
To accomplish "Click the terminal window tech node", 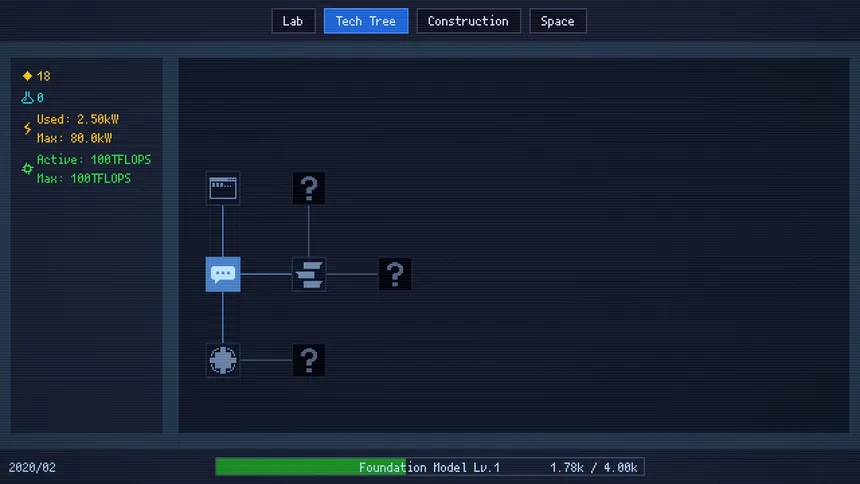I will (x=223, y=188).
